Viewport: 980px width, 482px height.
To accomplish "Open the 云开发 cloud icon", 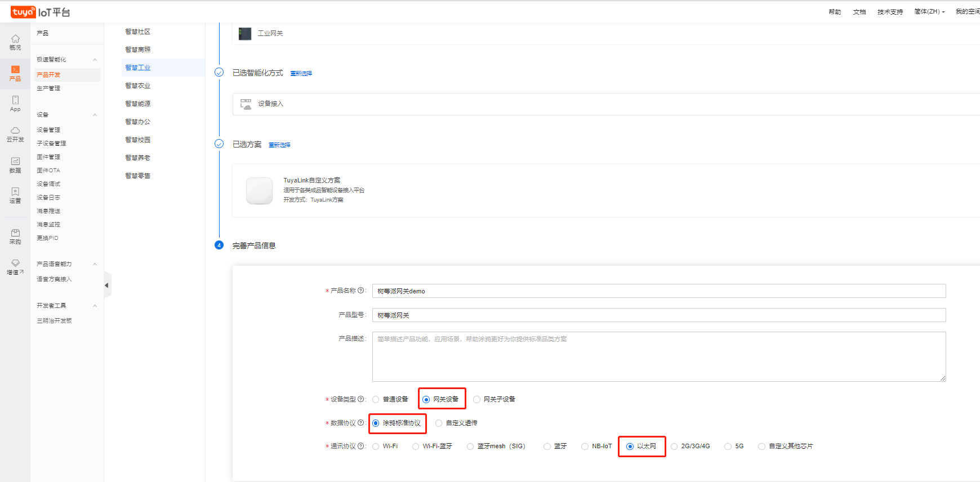I will coord(15,130).
